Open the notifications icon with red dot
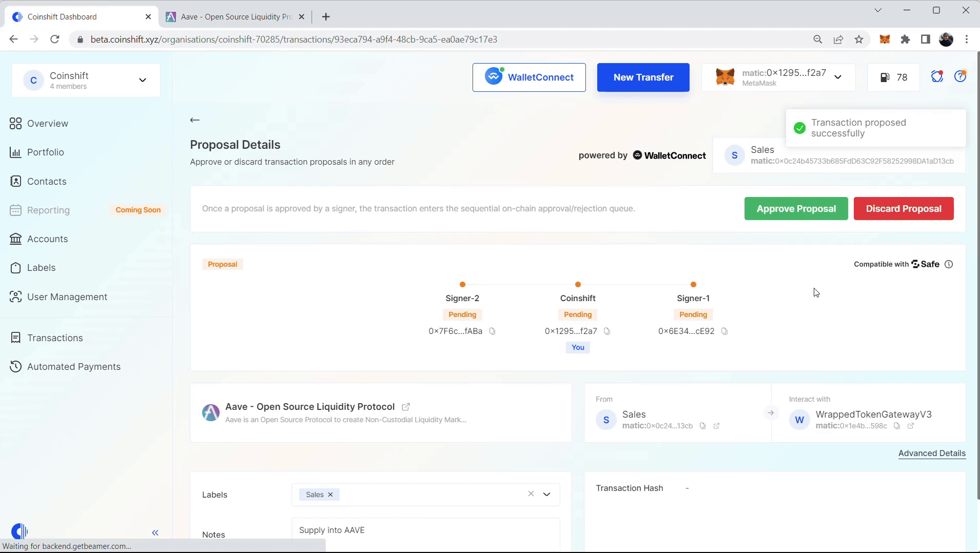Image resolution: width=980 pixels, height=553 pixels. click(937, 77)
